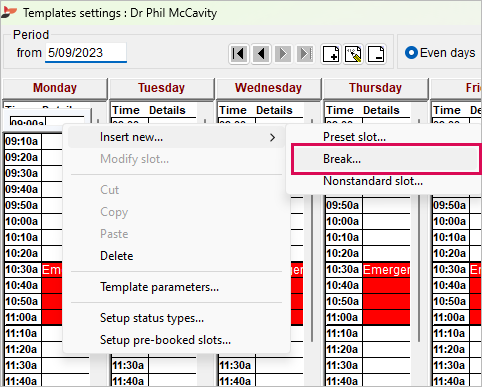482x387 pixels.
Task: Click Tuesday Details column header
Action: point(167,110)
